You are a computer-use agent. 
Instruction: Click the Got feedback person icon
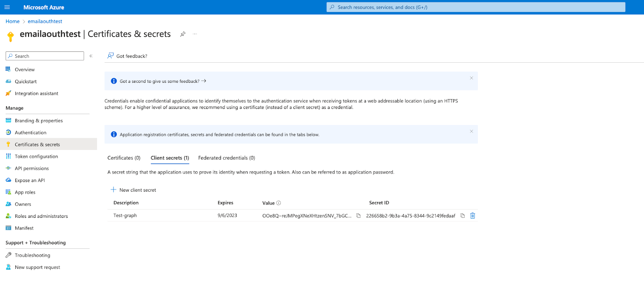tap(110, 56)
